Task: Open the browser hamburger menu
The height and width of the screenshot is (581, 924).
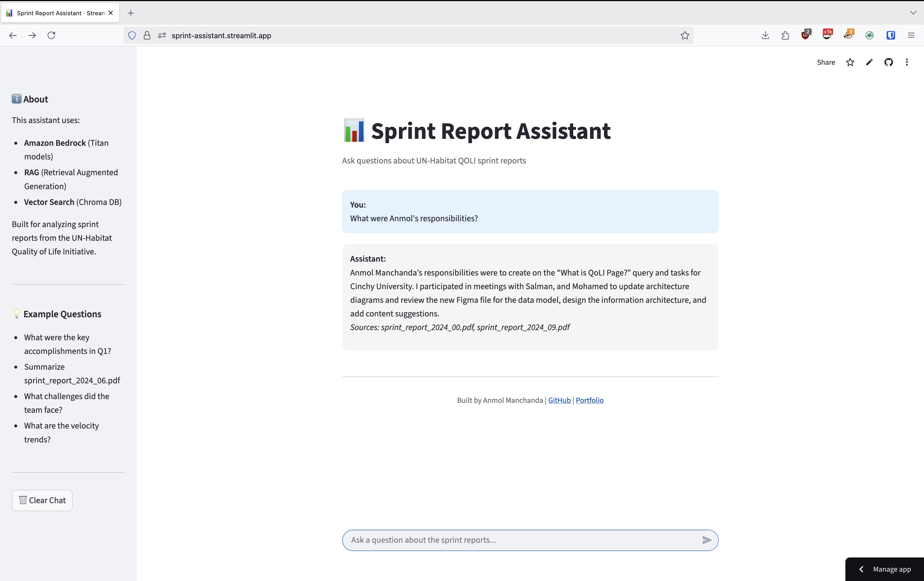Action: (x=911, y=35)
